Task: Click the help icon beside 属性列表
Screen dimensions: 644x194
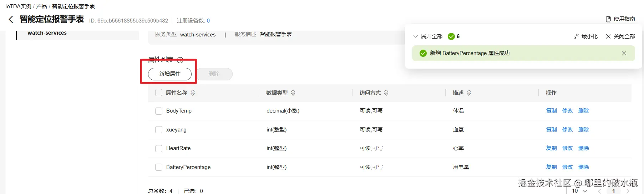Action: [180, 60]
